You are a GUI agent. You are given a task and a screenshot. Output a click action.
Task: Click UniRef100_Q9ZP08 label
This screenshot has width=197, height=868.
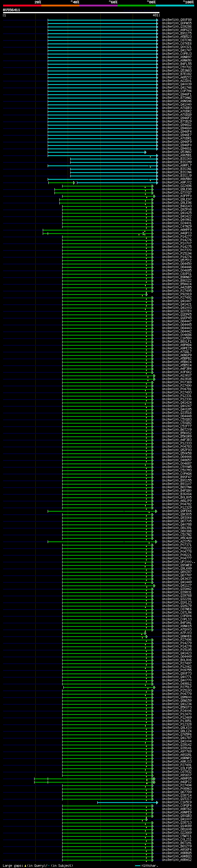tap(177, 210)
